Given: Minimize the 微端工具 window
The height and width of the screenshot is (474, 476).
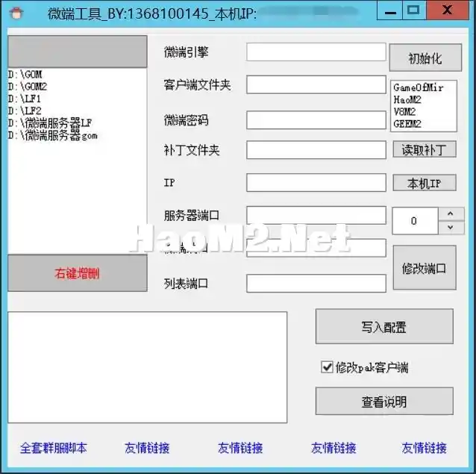Looking at the screenshot, I should pos(389,10).
